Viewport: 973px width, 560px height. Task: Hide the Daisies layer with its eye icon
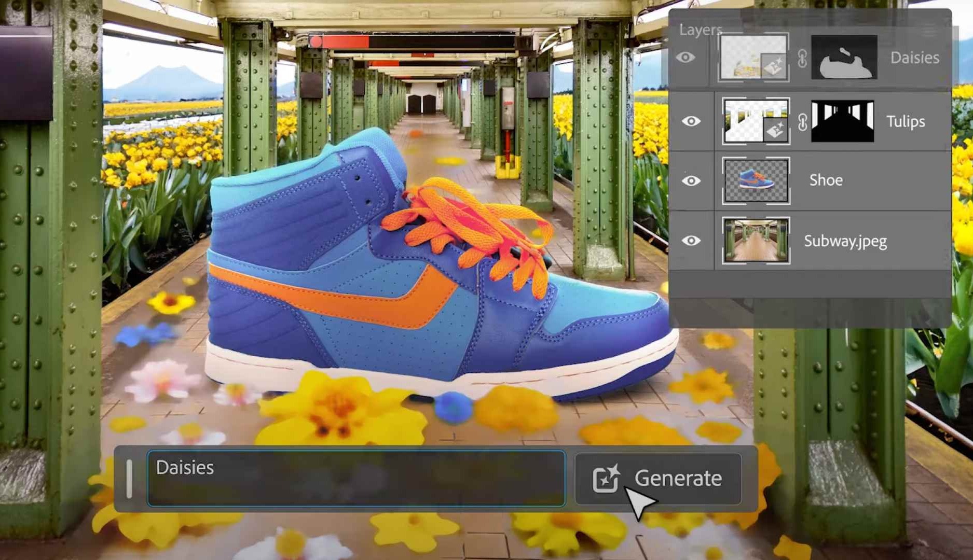pos(686,57)
